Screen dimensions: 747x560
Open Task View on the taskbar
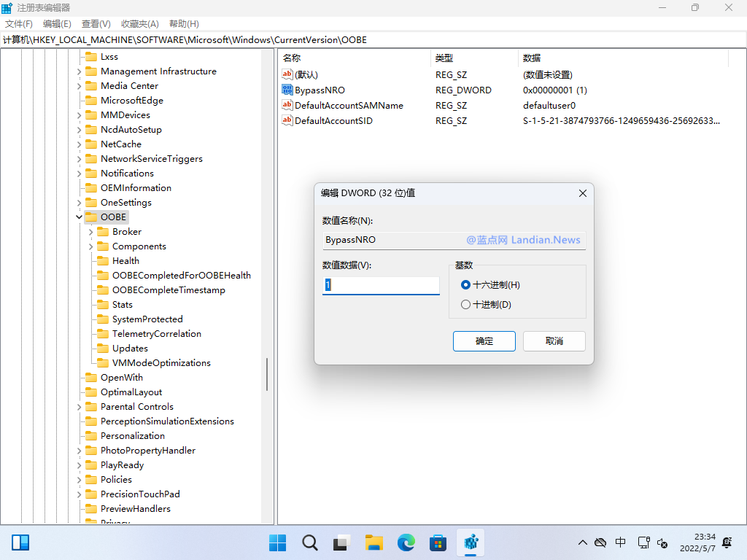click(x=341, y=542)
